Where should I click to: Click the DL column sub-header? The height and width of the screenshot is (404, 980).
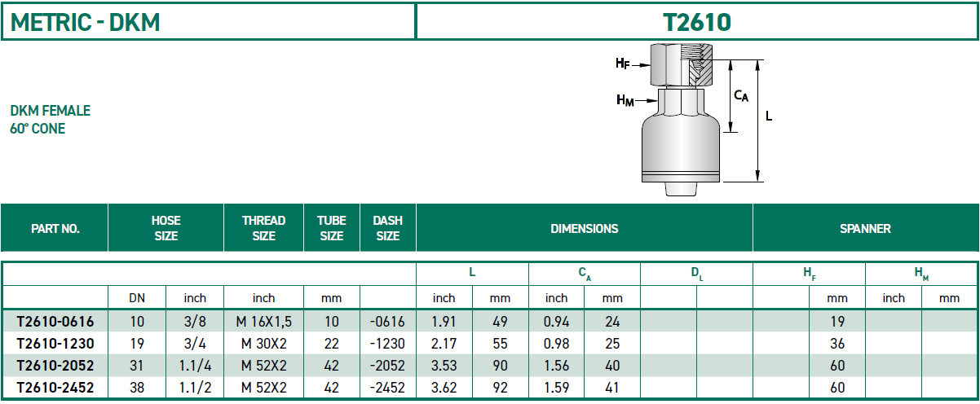click(696, 275)
